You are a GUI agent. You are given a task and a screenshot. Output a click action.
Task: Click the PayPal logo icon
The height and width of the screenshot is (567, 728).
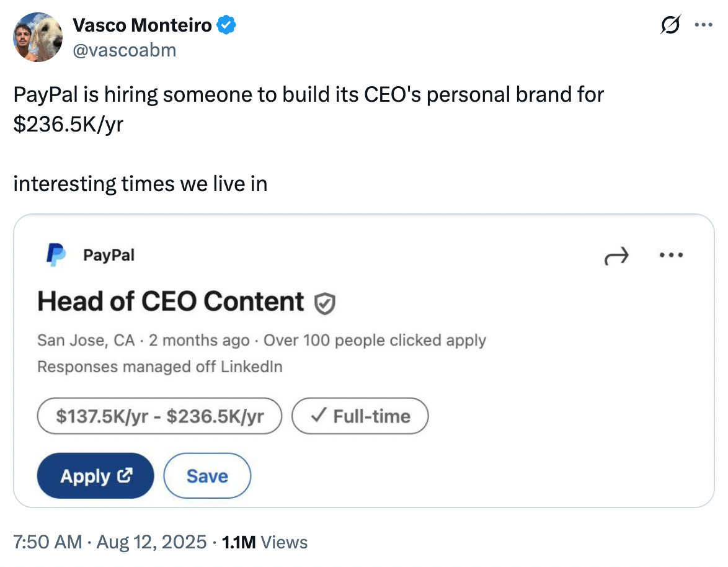(56, 255)
